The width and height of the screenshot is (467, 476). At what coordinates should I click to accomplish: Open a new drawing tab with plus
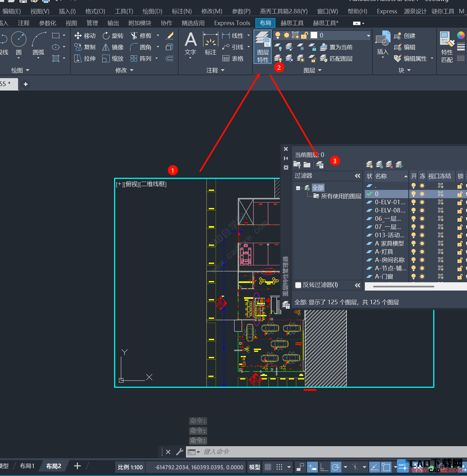pyautogui.click(x=26, y=84)
